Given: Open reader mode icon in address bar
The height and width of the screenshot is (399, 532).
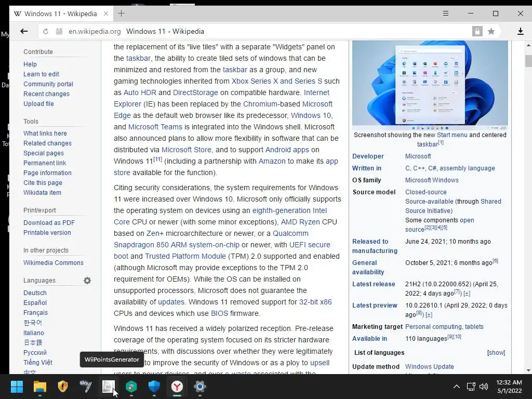Looking at the screenshot, I should 59,32.
